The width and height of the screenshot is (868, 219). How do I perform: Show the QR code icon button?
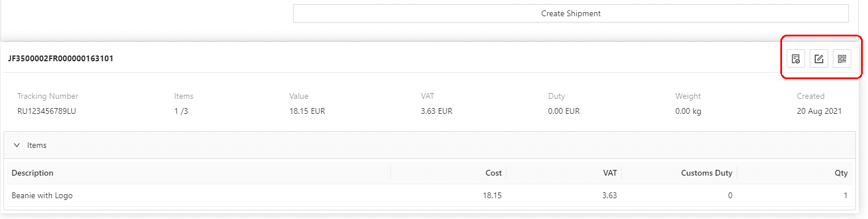[x=842, y=58]
